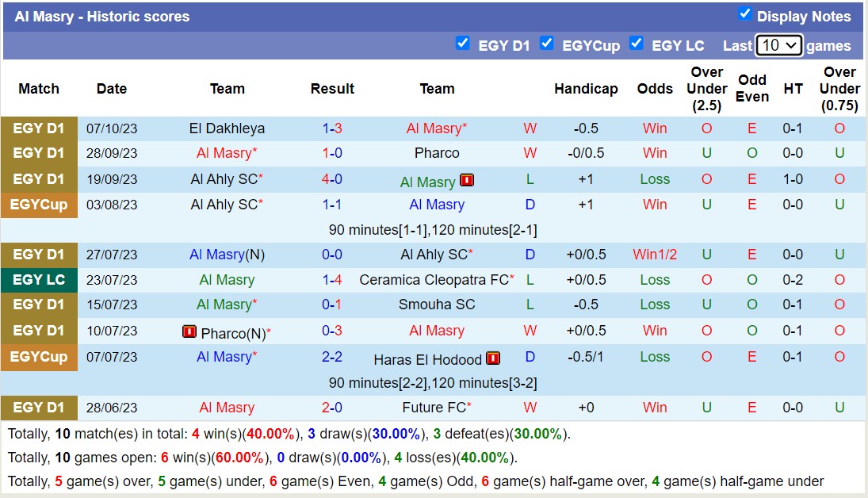This screenshot has width=868, height=498.
Task: Disable the EGYCup competition checkbox
Action: click(546, 44)
